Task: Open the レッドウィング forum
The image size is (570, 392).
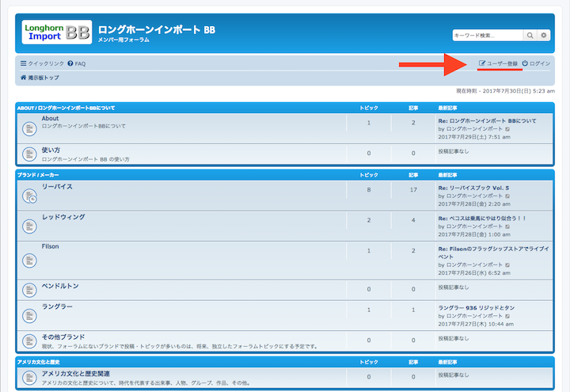Action: tap(63, 217)
